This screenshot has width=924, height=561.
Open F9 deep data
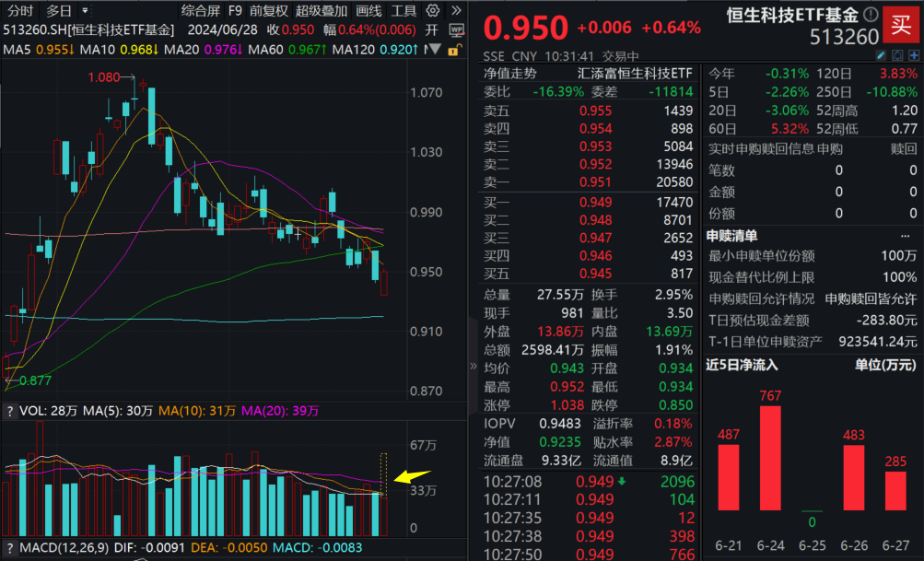point(235,11)
